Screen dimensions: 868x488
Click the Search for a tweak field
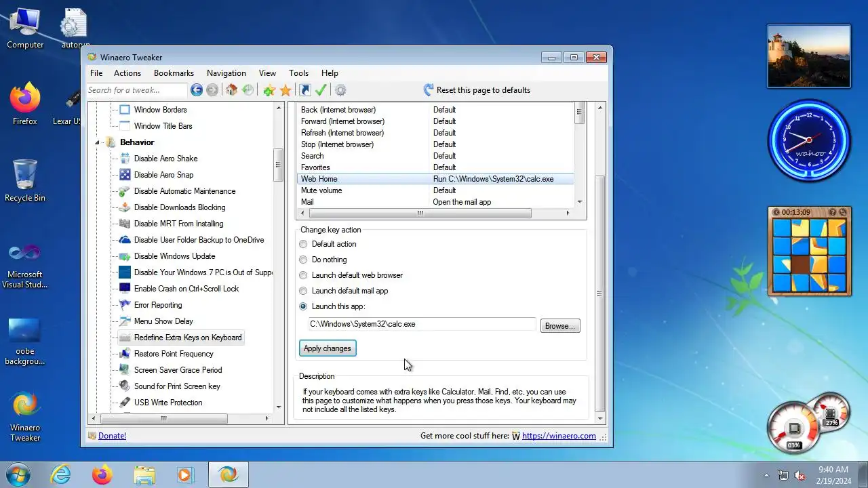click(136, 90)
